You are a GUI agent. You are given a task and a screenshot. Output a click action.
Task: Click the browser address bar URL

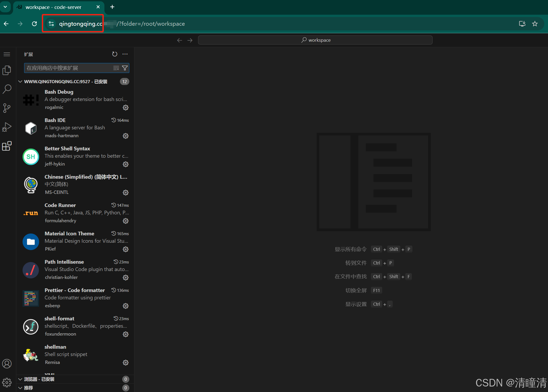122,24
